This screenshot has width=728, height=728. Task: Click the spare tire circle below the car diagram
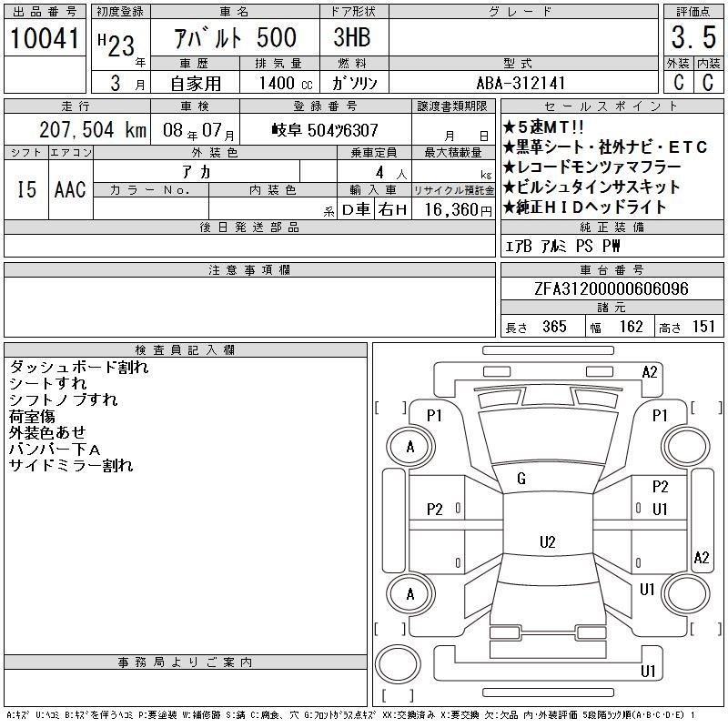coord(397,662)
